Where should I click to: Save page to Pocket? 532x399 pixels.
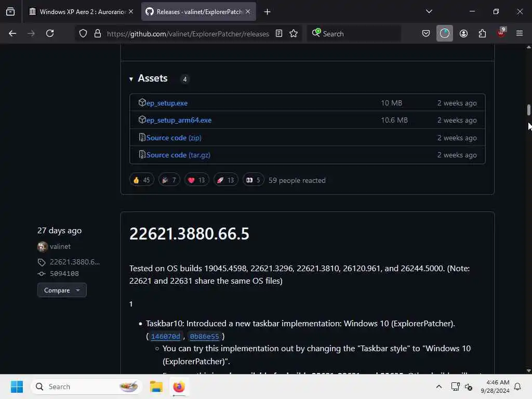click(426, 34)
